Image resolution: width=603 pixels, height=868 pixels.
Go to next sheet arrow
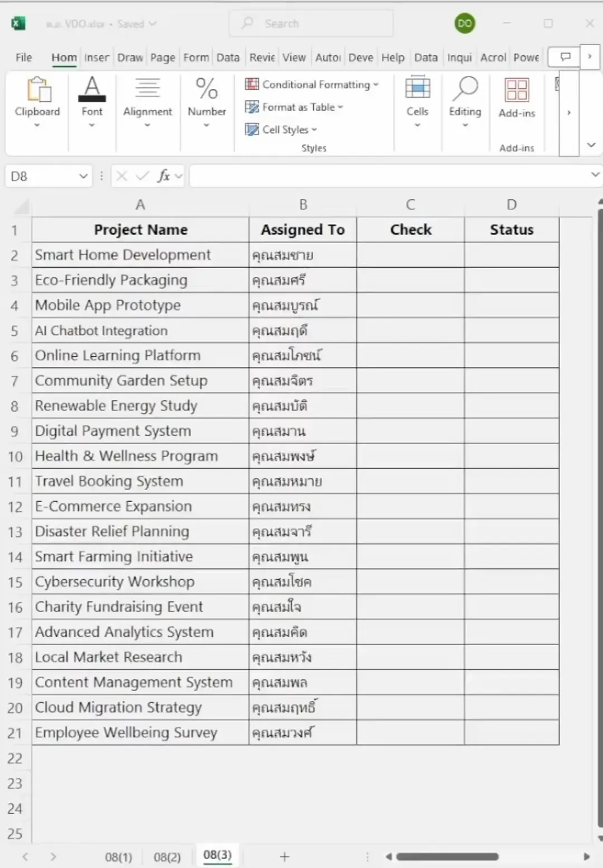53,857
